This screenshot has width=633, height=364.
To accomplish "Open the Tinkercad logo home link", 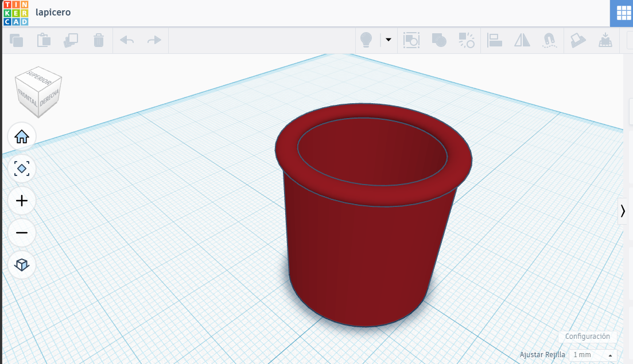I will [x=15, y=13].
